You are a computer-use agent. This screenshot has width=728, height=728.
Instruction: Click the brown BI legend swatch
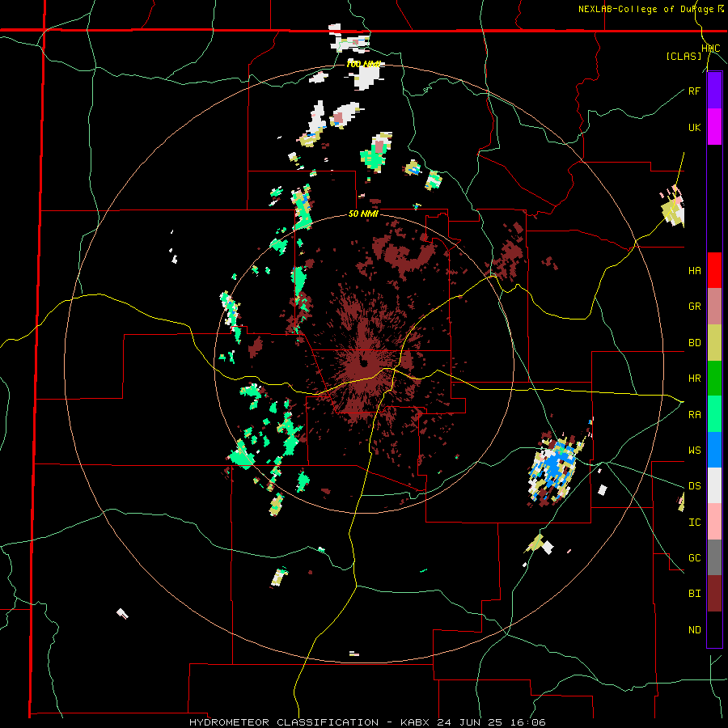714,594
